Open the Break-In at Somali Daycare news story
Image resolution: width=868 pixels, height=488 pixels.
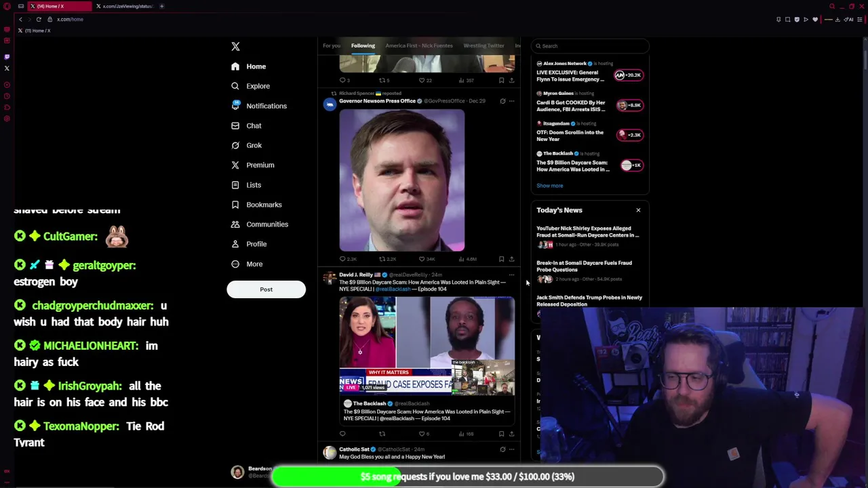coord(589,270)
